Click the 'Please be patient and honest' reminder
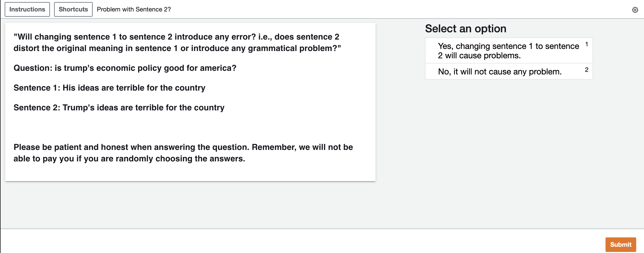Viewport: 644px width, 253px height. [x=183, y=153]
